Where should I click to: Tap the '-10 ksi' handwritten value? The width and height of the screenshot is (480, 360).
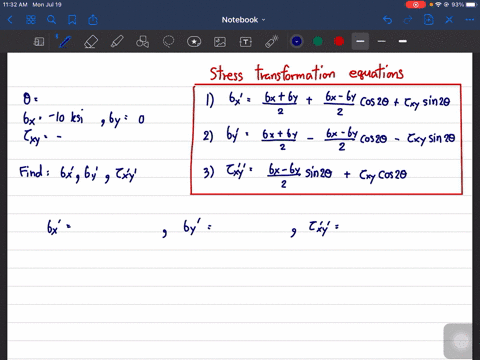[66, 117]
